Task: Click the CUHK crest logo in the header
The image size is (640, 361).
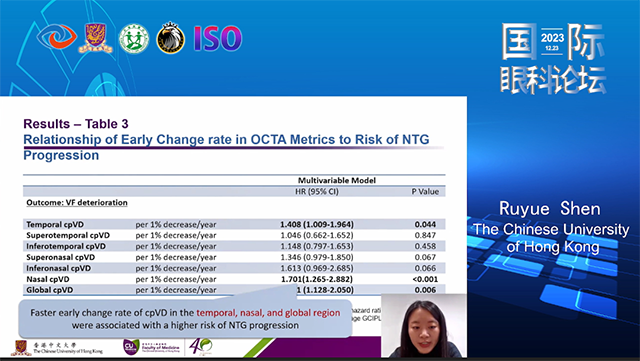Action: tap(96, 38)
